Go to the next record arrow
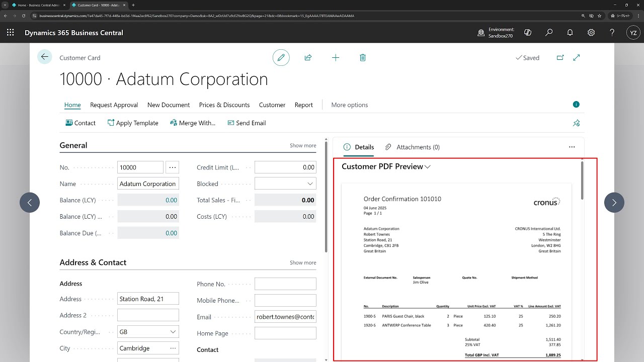 (x=614, y=203)
